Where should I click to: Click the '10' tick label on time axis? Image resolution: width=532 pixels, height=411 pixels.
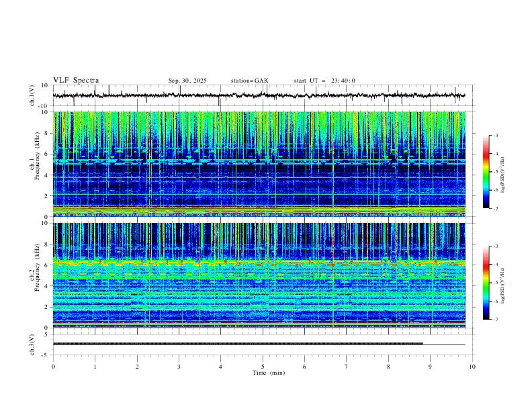click(472, 367)
